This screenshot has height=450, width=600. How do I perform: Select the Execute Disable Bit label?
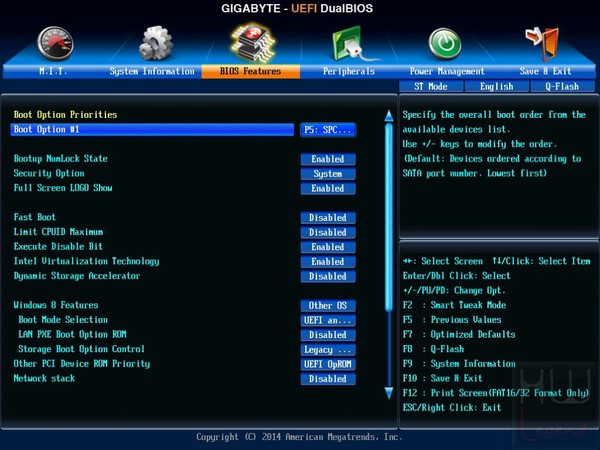[x=58, y=246]
